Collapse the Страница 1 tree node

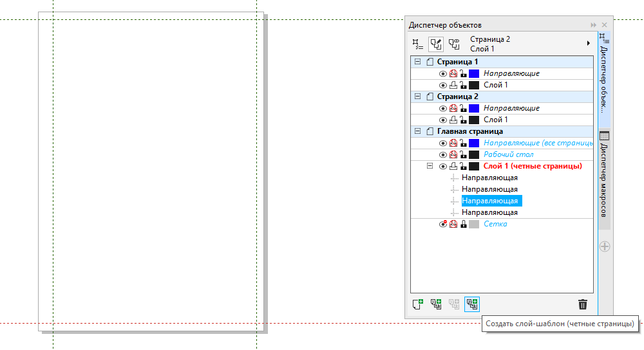418,62
